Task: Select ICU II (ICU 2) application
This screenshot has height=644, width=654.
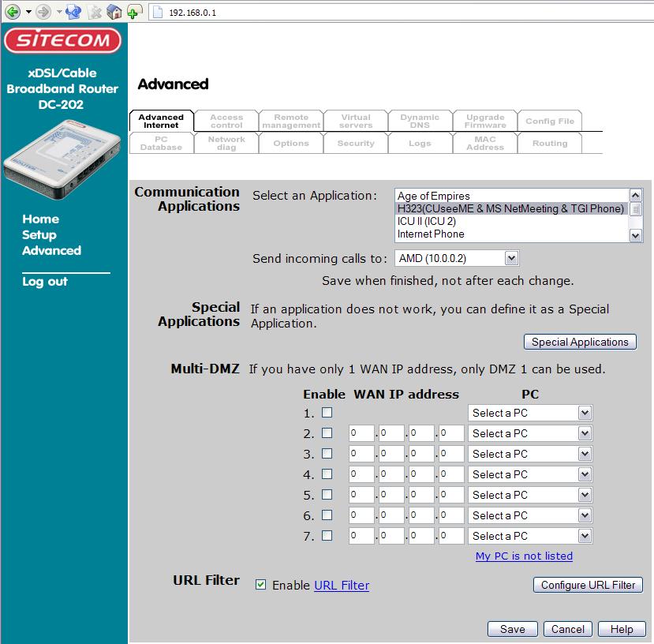Action: (511, 221)
